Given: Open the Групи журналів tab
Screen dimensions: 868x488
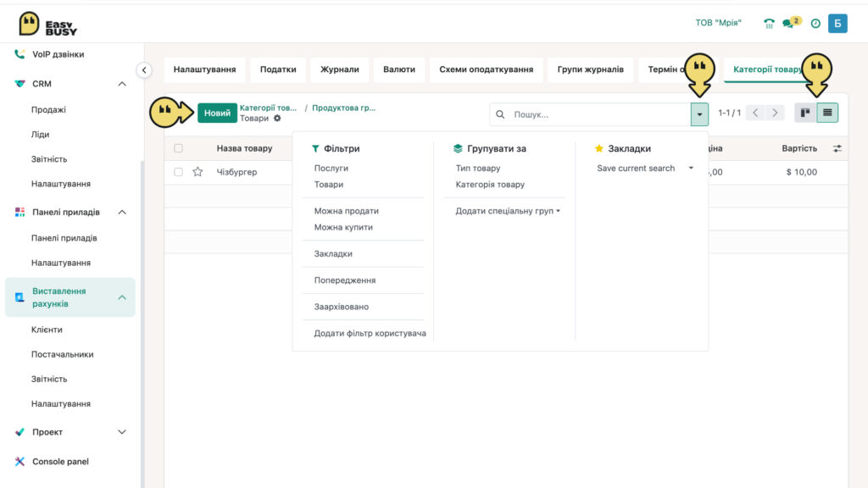Looking at the screenshot, I should pyautogui.click(x=590, y=69).
